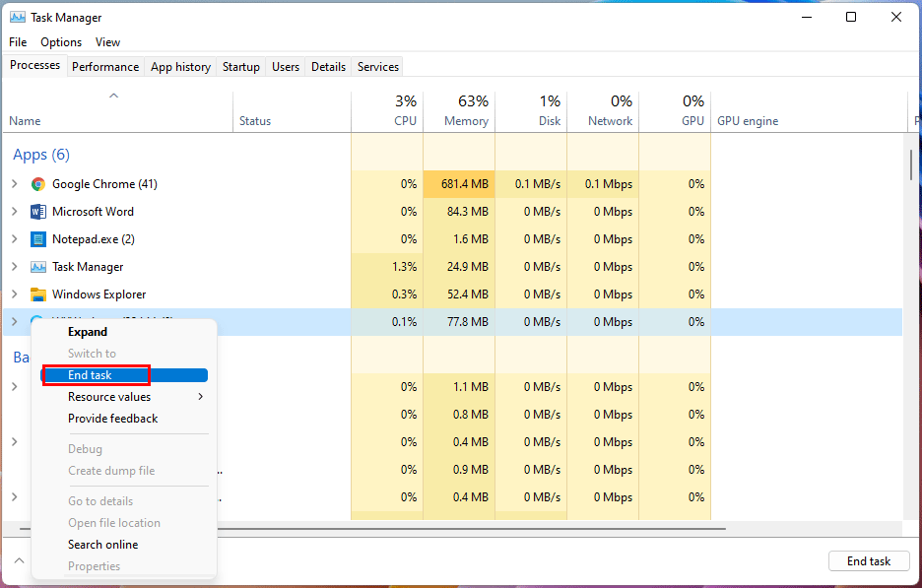Viewport: 922px width, 588px height.
Task: Expand the Microsoft Word process group
Action: [15, 212]
